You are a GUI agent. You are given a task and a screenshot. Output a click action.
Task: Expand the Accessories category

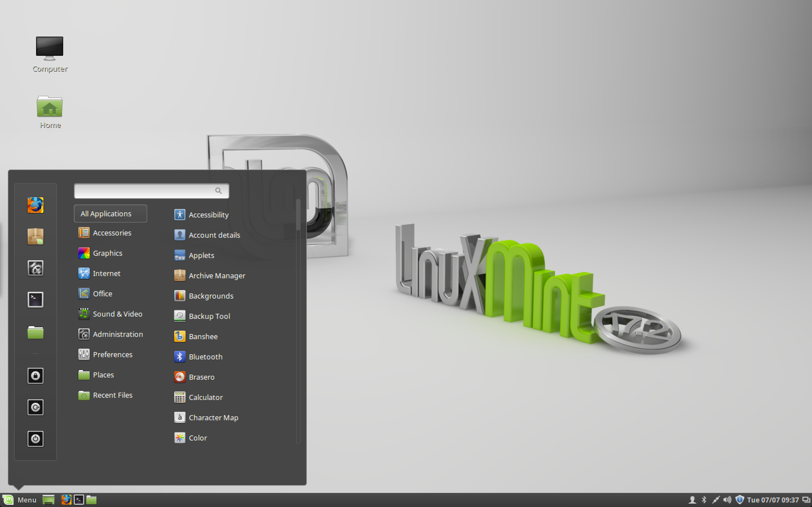pyautogui.click(x=111, y=232)
